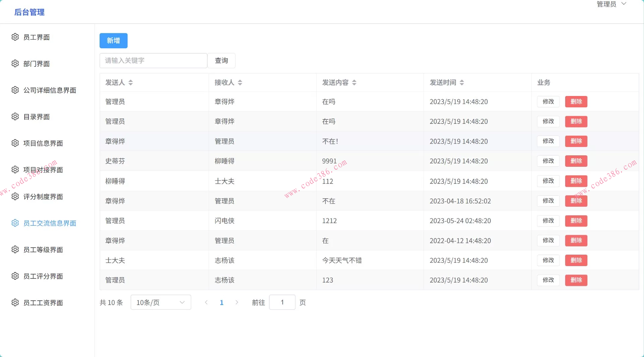644x357 pixels.
Task: Select 员工工资界面 in the sidebar
Action: (47, 302)
